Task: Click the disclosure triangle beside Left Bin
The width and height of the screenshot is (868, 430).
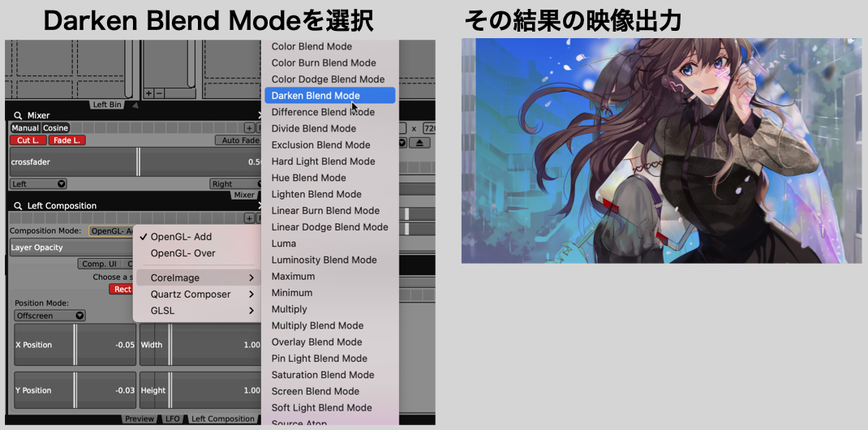Action: (x=135, y=105)
